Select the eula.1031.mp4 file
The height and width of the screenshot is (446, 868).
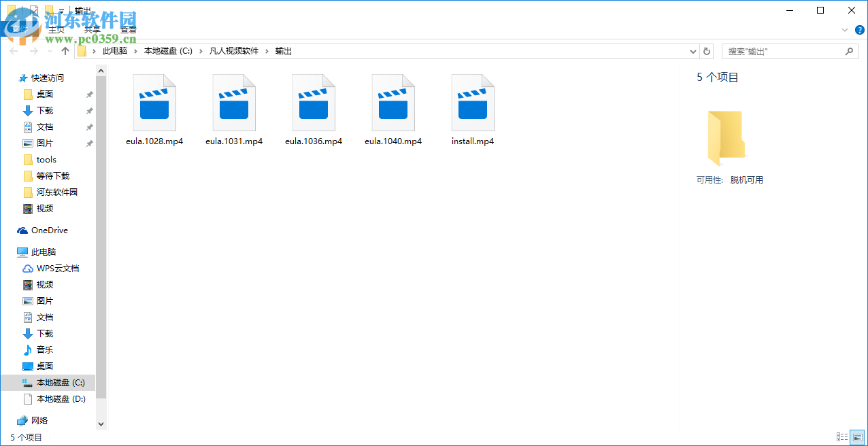coord(234,111)
